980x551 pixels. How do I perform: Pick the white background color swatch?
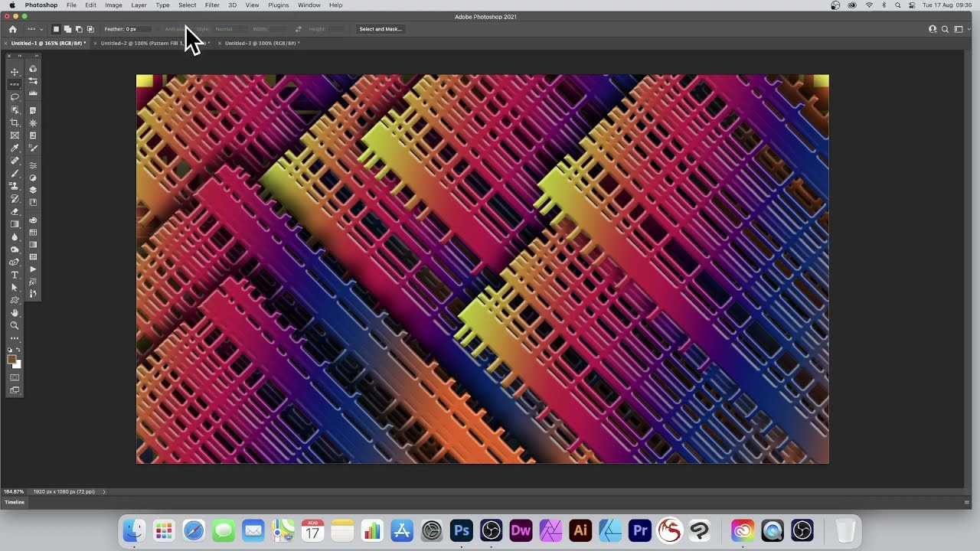coord(18,365)
